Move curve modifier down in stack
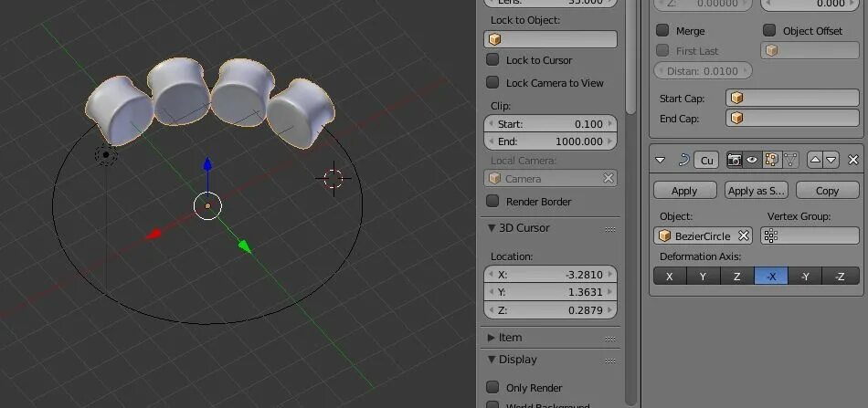Screen dimensions: 868x408 point(831,161)
